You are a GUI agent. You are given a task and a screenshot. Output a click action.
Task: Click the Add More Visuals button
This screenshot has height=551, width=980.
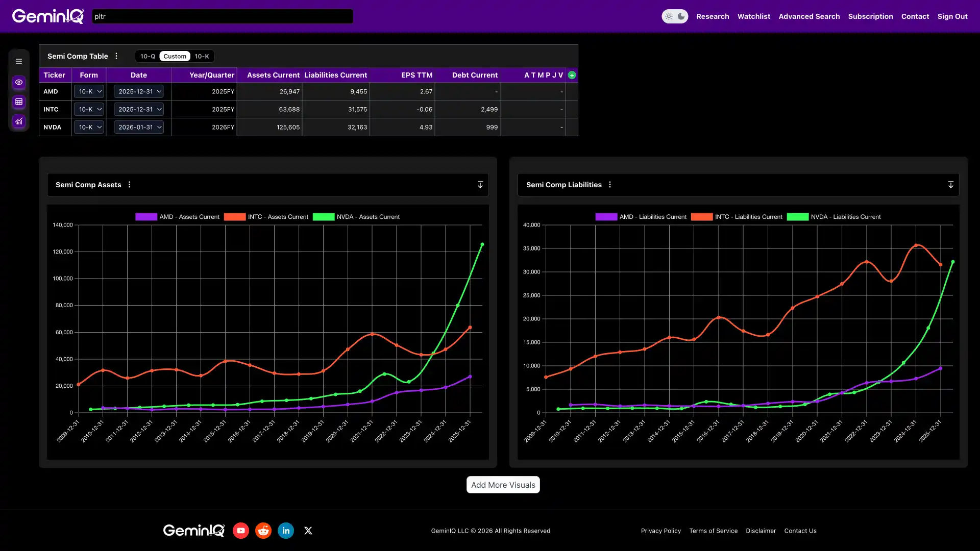pos(503,485)
